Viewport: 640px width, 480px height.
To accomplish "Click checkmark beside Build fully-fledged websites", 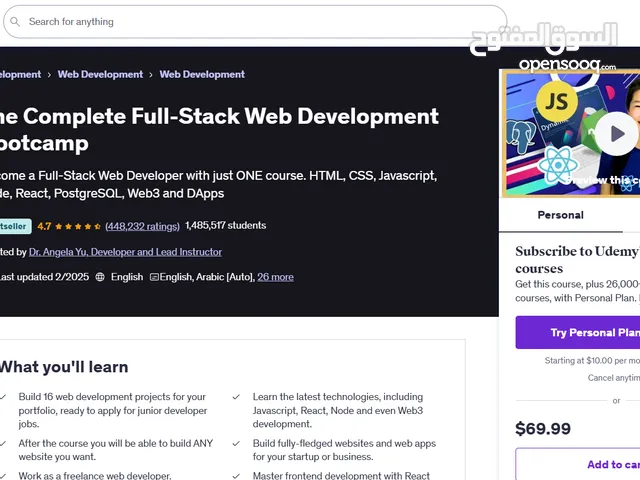I will [236, 443].
